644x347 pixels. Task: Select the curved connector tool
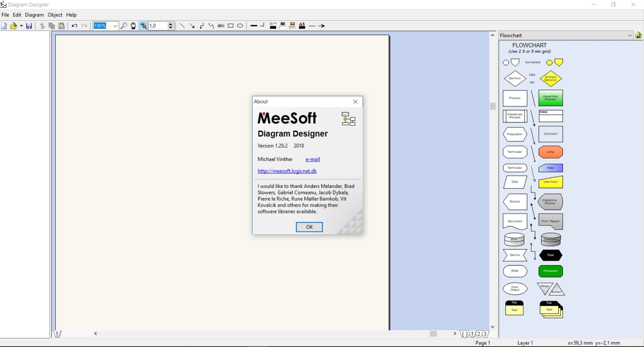pos(211,26)
